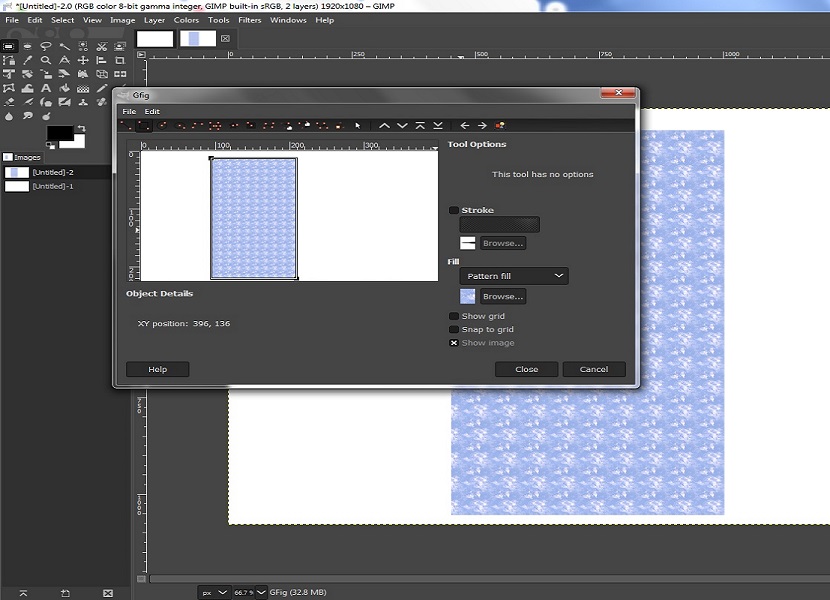Turn on Show grid checkbox
830x600 pixels.
pyautogui.click(x=454, y=316)
